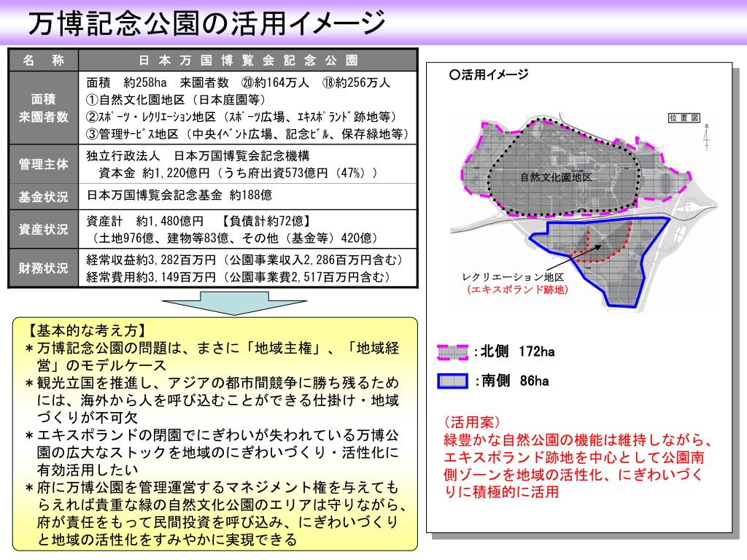Click text 日本万国博覧会記念基金 約188億

pyautogui.click(x=179, y=195)
